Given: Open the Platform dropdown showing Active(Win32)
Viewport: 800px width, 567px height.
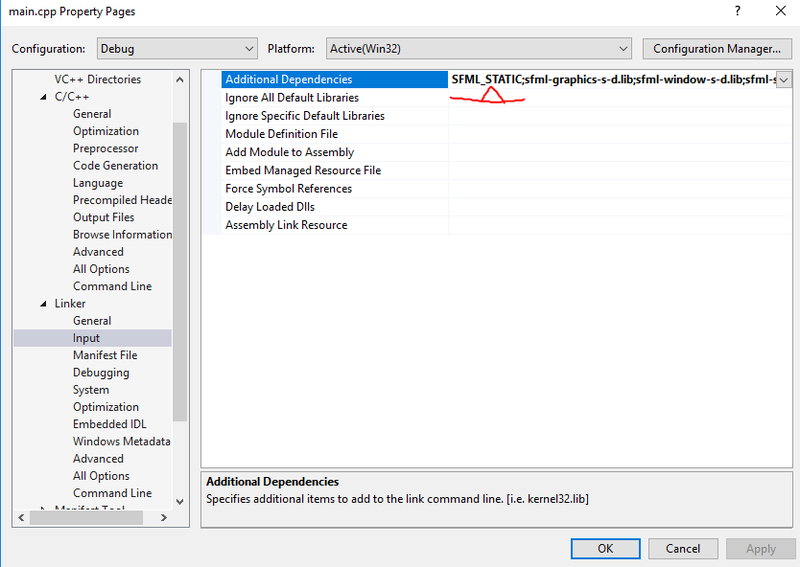Looking at the screenshot, I should (x=479, y=48).
